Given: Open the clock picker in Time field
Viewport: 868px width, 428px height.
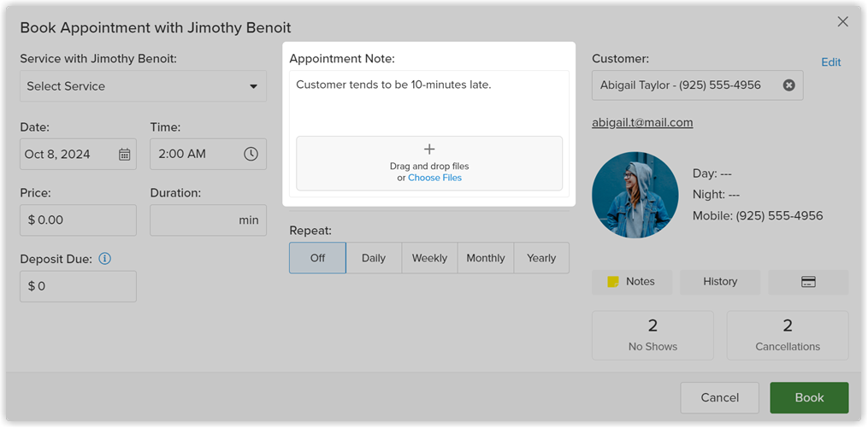Looking at the screenshot, I should 251,155.
